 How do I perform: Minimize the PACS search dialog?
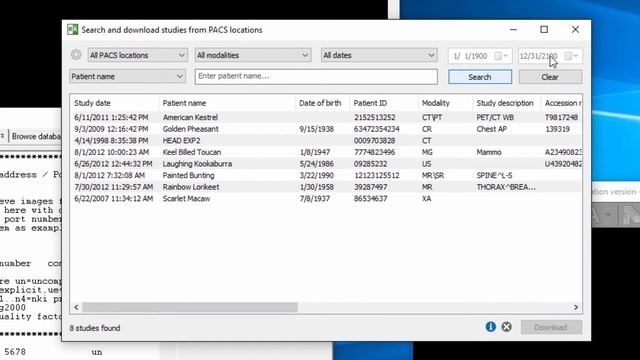tap(513, 29)
